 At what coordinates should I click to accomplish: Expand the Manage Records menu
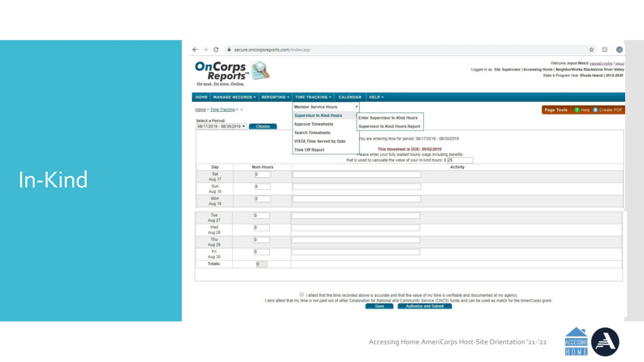[234, 97]
